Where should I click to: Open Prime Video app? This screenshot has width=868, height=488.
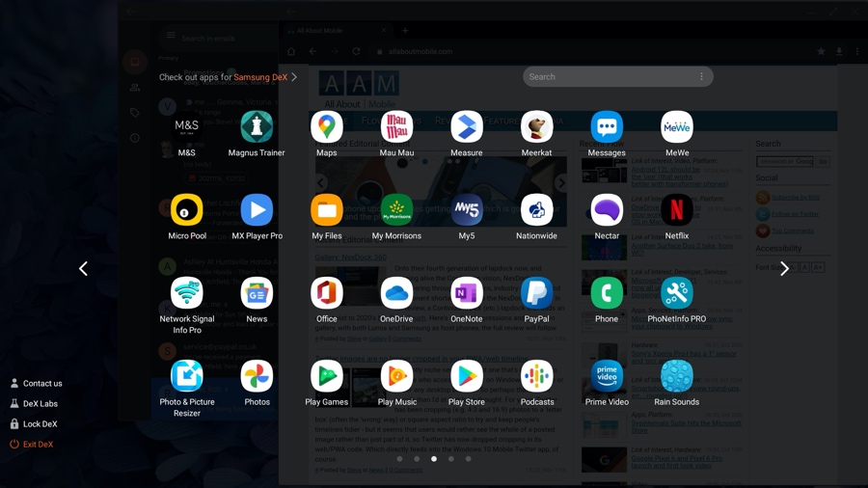tap(607, 376)
